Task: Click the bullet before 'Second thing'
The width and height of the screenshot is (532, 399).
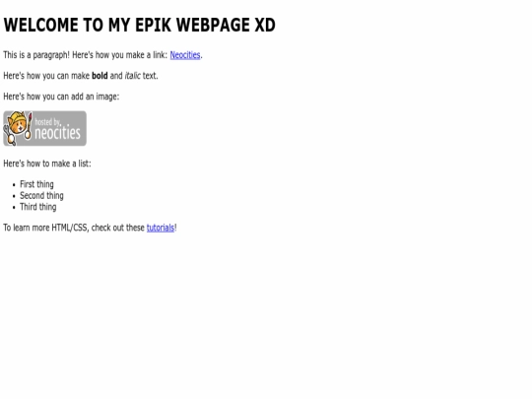Action: tap(14, 196)
